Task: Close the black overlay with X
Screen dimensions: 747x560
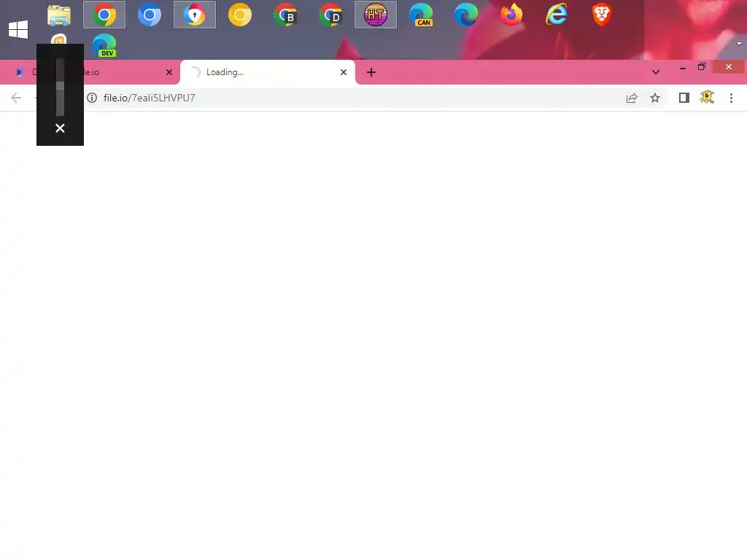Action: pos(60,128)
